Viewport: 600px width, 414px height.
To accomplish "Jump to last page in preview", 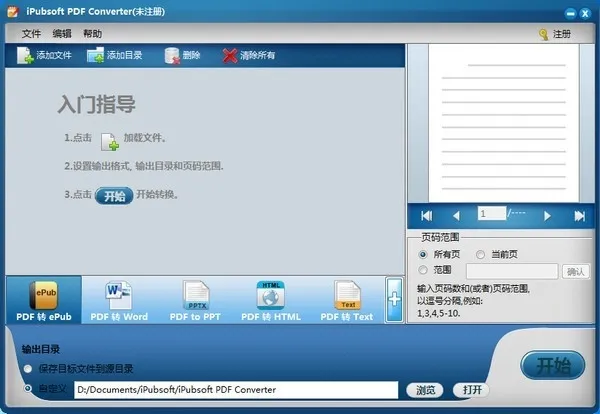I will coord(579,216).
